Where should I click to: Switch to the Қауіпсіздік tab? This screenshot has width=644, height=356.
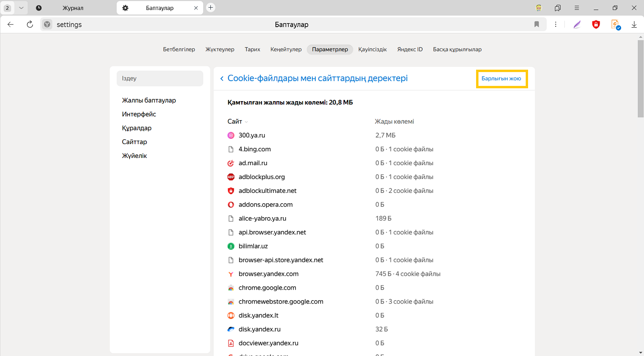point(372,49)
